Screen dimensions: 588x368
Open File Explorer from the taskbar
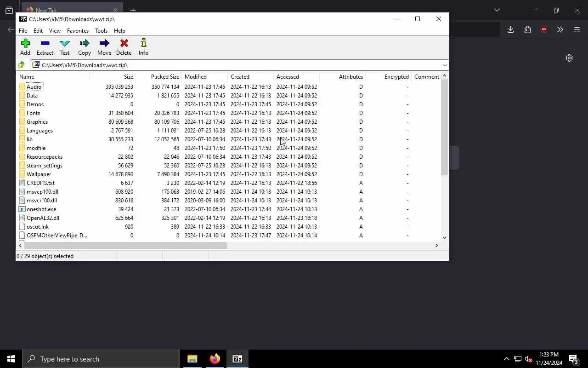pyautogui.click(x=192, y=359)
